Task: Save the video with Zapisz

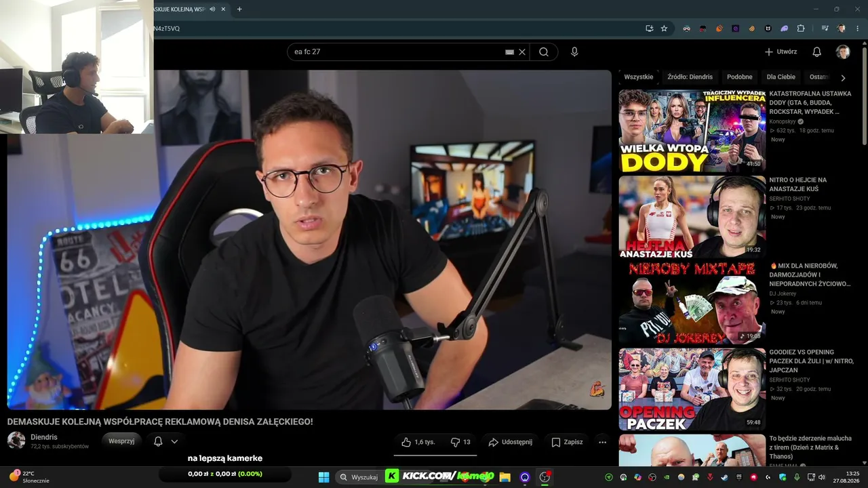Action: click(567, 442)
